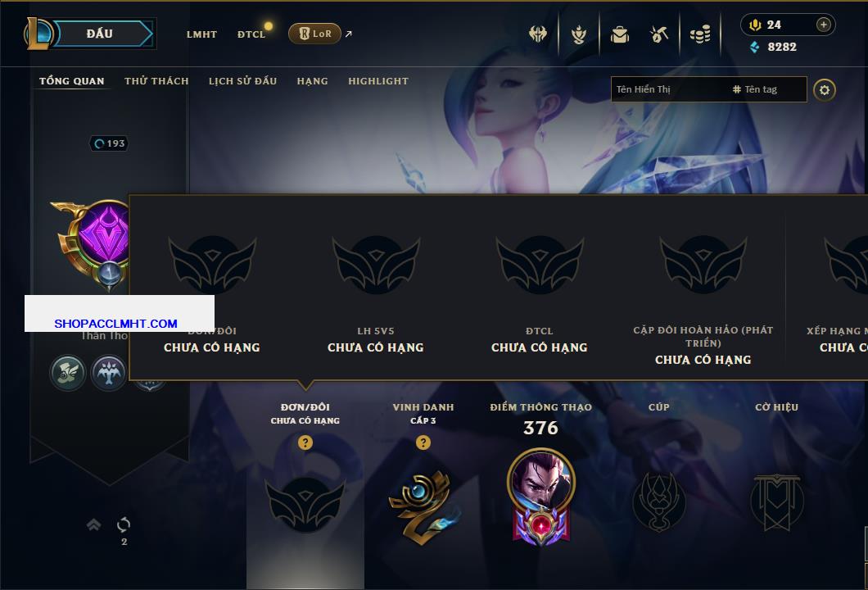Click the ĐẤU play button
868x590 pixels.
coord(100,34)
